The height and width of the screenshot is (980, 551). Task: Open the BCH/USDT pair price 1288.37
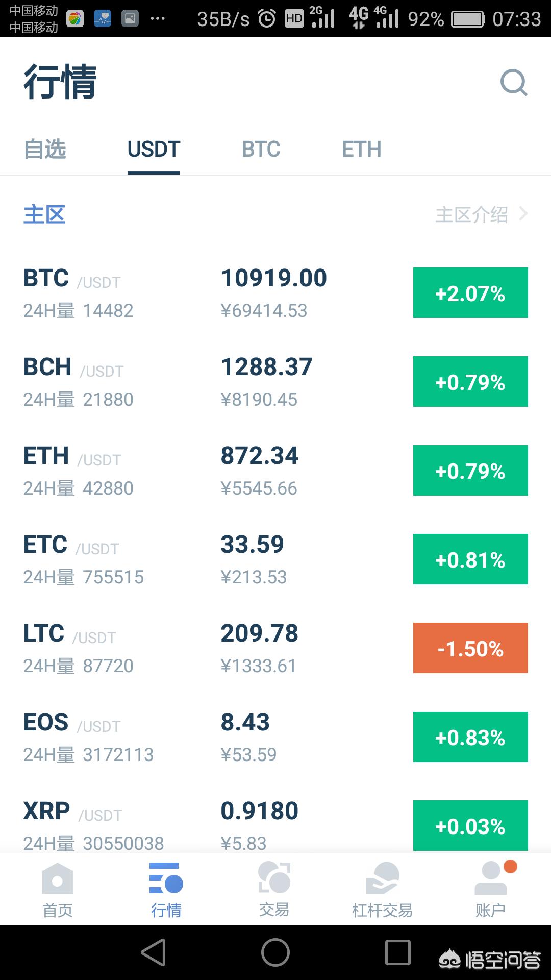click(266, 367)
